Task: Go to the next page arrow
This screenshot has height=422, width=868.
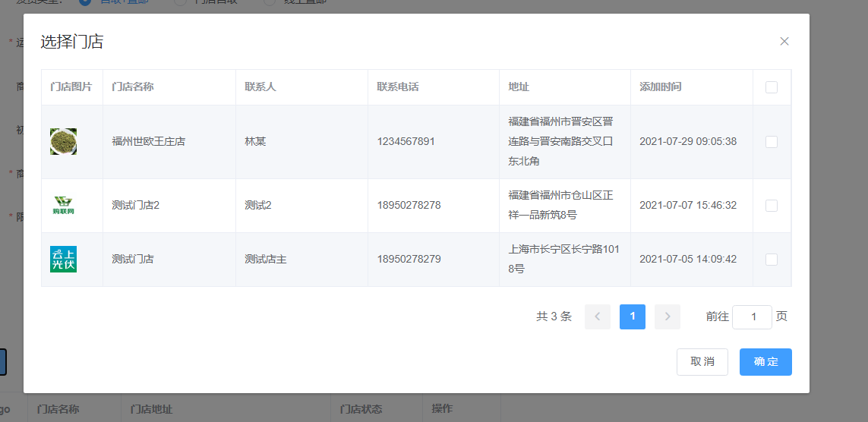Action: [x=667, y=316]
